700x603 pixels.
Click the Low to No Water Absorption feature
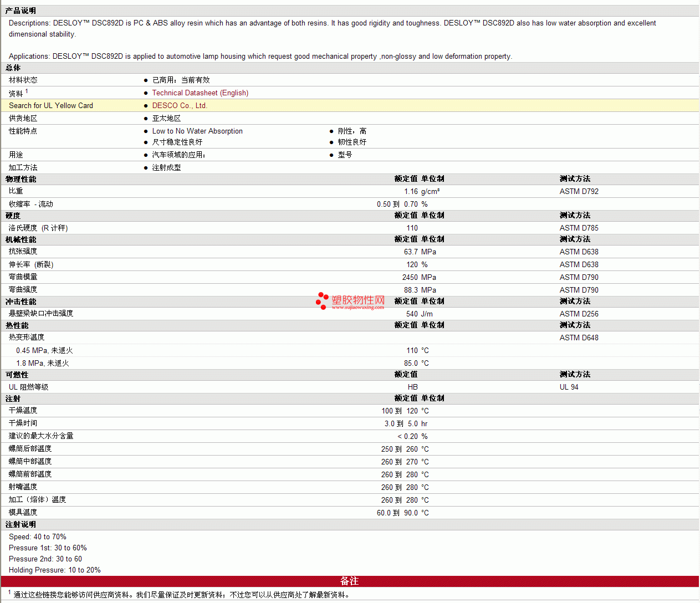(197, 131)
